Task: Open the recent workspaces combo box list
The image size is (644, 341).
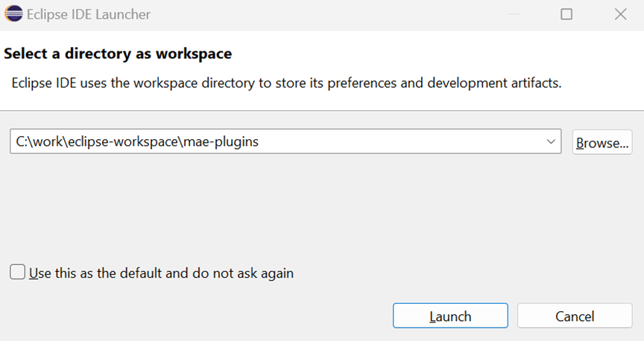Action: tap(551, 141)
